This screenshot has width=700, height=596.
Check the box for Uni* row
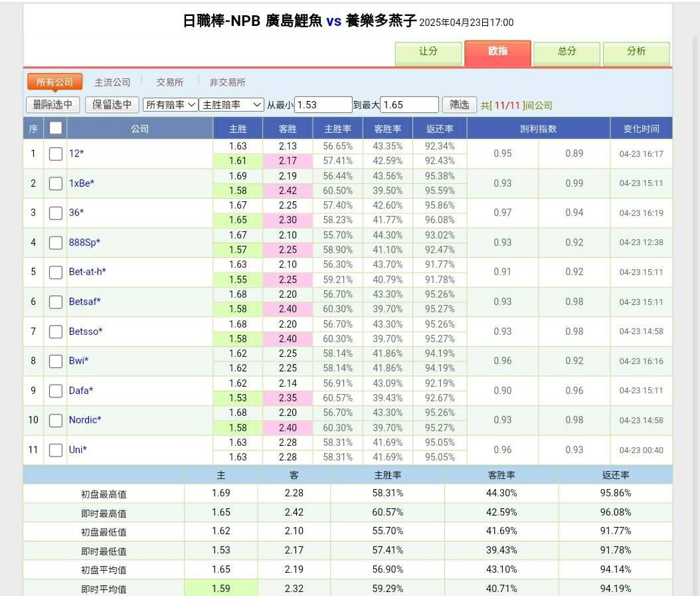[x=55, y=450]
